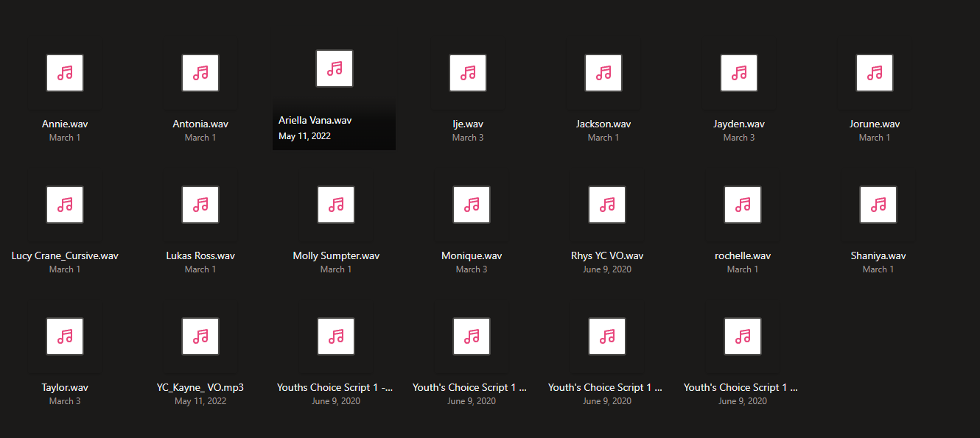Click the Jayden.wav file icon

click(x=739, y=73)
